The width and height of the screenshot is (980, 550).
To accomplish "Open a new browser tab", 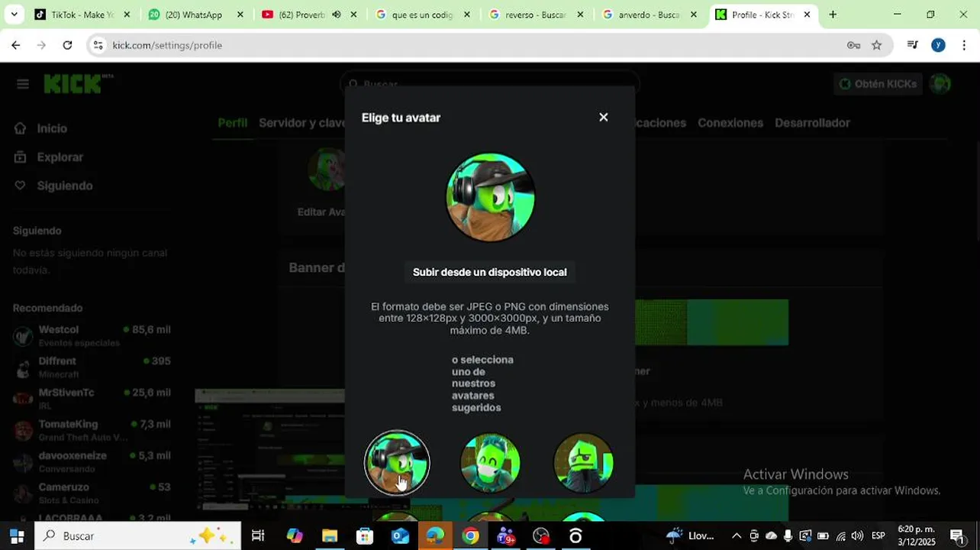I will point(833,15).
